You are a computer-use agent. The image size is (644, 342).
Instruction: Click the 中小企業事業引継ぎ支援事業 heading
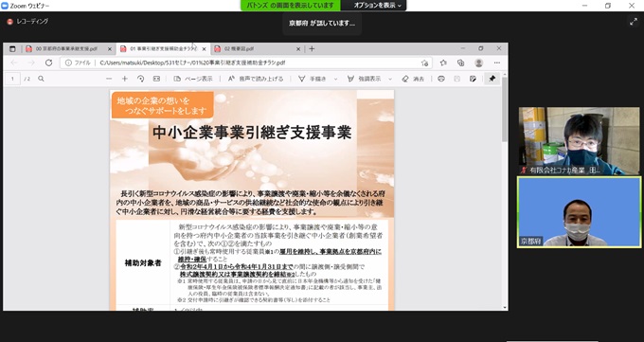coord(252,133)
